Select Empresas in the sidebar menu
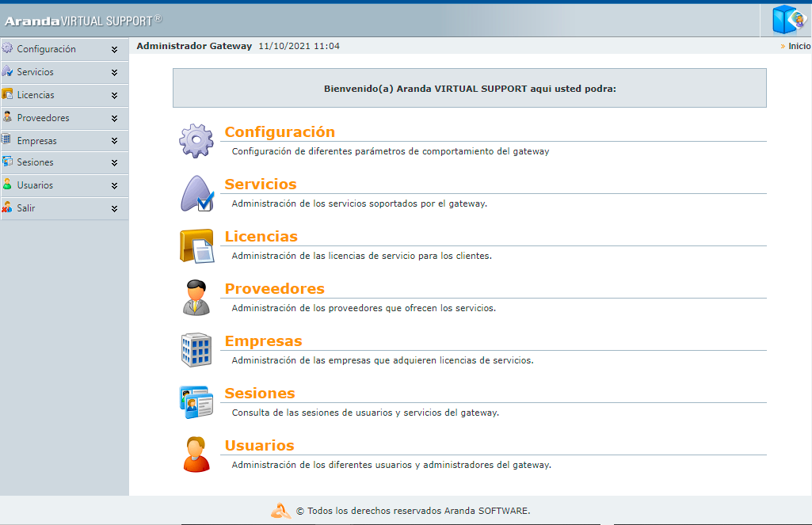812x525 pixels. point(36,141)
